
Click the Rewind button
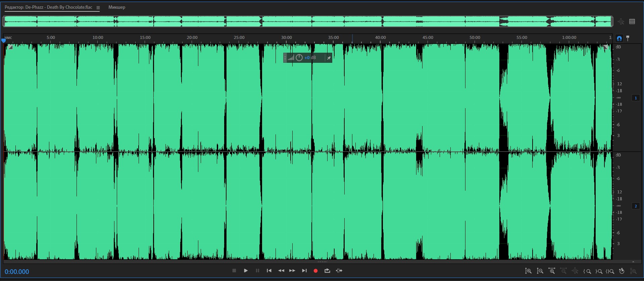coord(281,271)
